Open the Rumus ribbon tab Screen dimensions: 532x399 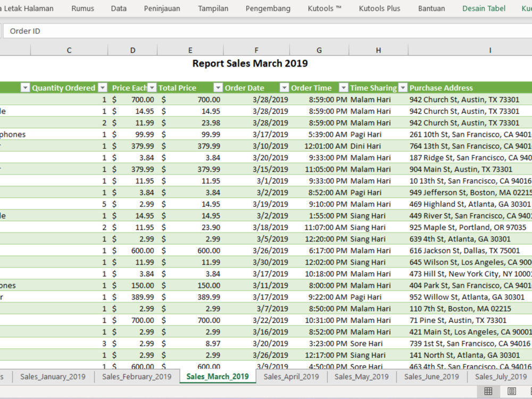click(x=83, y=9)
